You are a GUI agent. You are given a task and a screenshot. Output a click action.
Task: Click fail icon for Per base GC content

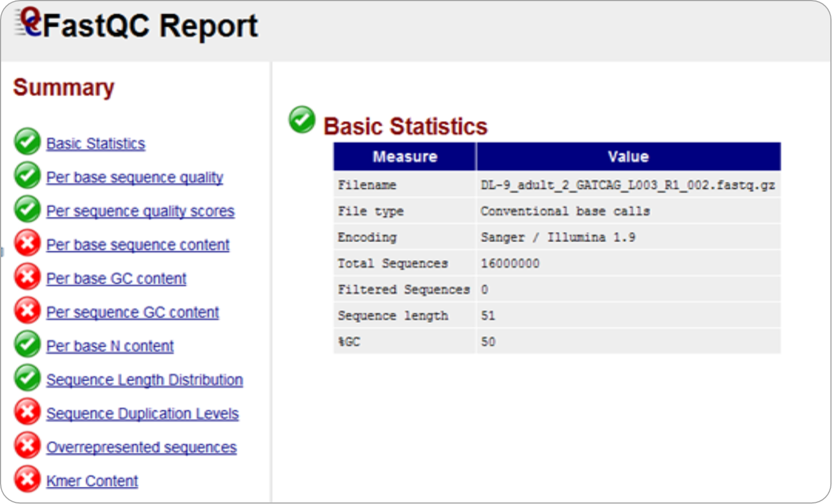pos(28,277)
